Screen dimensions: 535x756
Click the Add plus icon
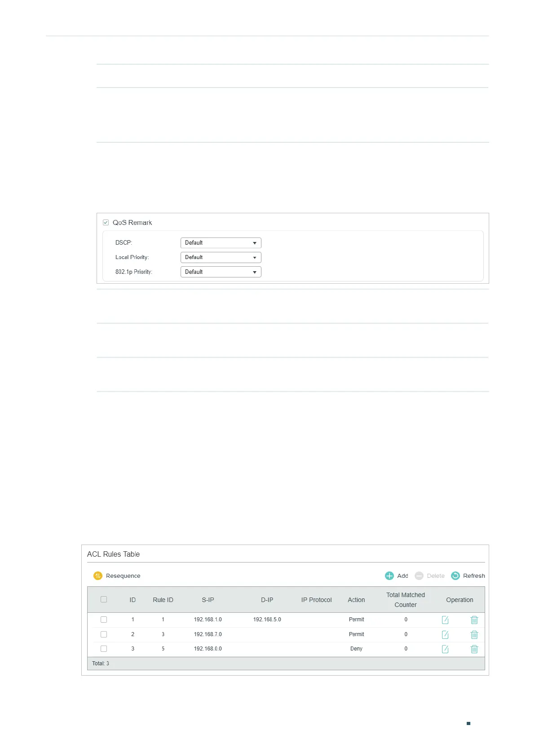[389, 576]
